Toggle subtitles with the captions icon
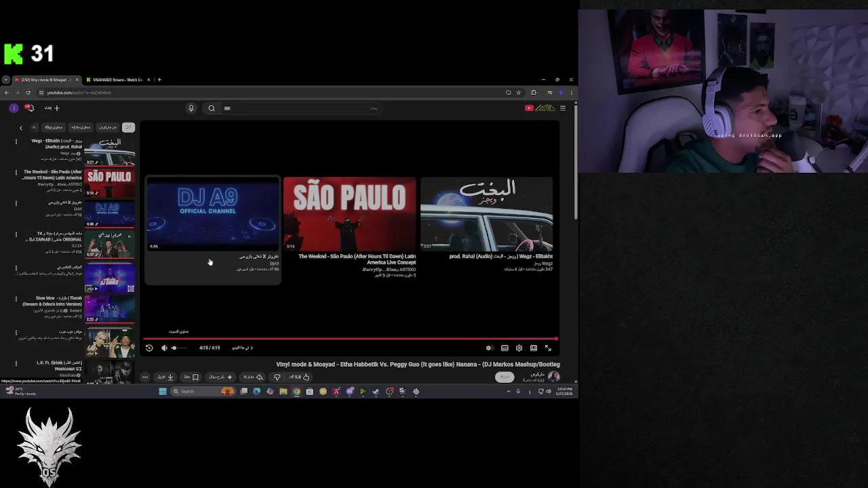This screenshot has height=488, width=868. (505, 348)
